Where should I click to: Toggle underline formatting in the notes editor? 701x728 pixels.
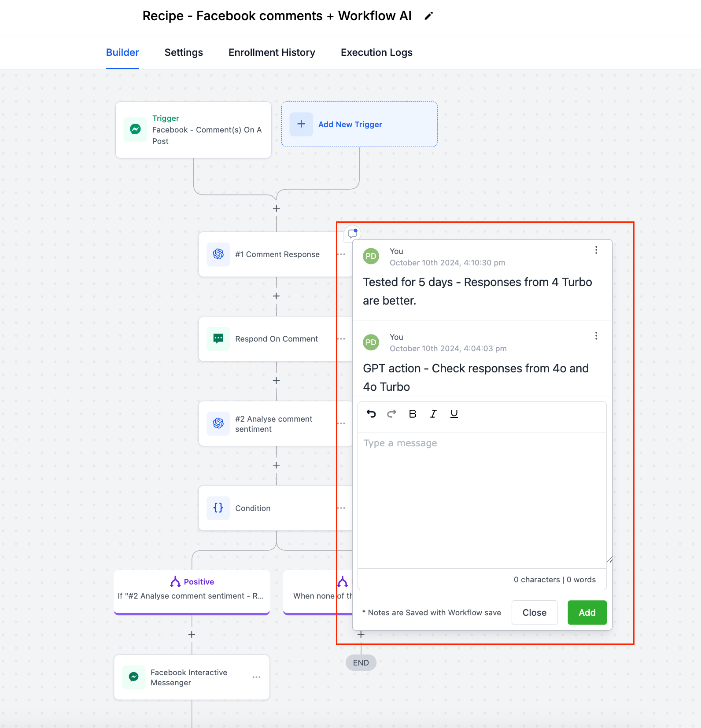(454, 414)
